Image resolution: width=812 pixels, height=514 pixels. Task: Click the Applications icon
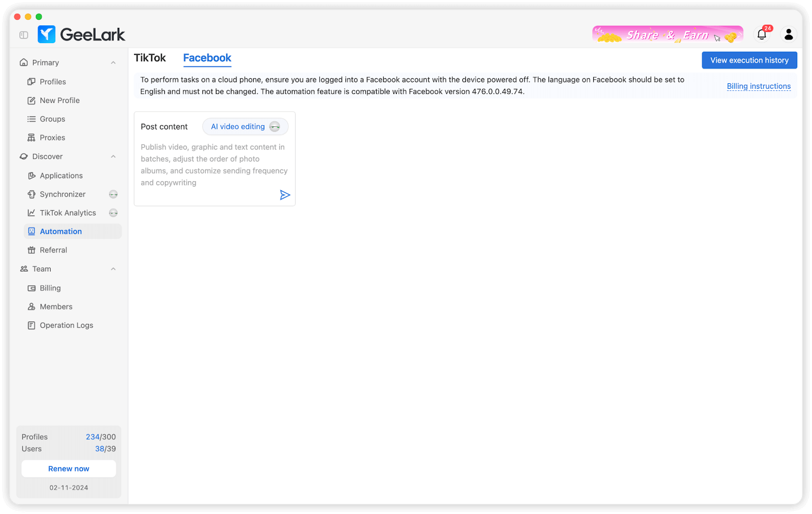tap(31, 176)
